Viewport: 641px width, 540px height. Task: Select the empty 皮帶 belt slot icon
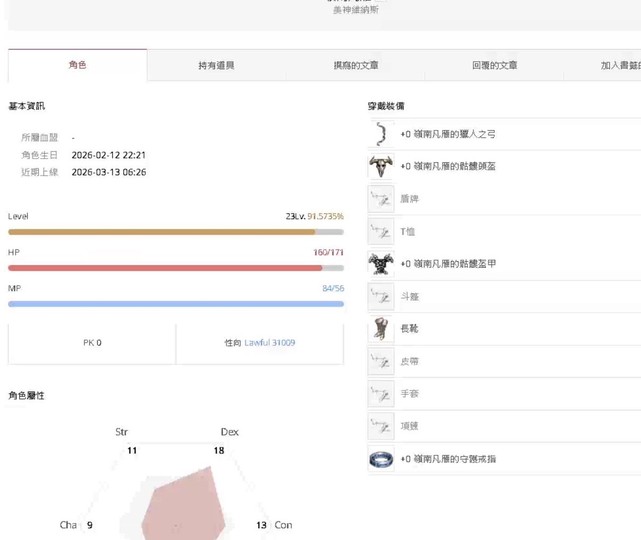[x=381, y=361]
